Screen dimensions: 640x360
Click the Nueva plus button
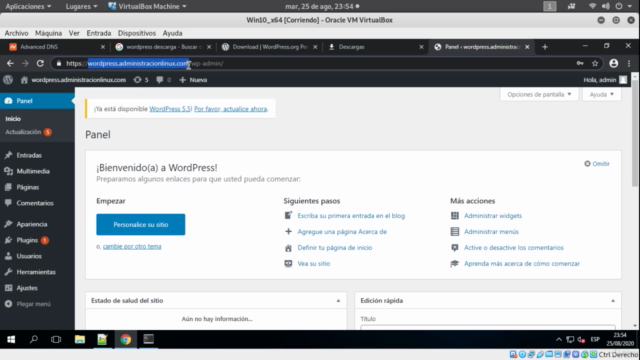(193, 80)
